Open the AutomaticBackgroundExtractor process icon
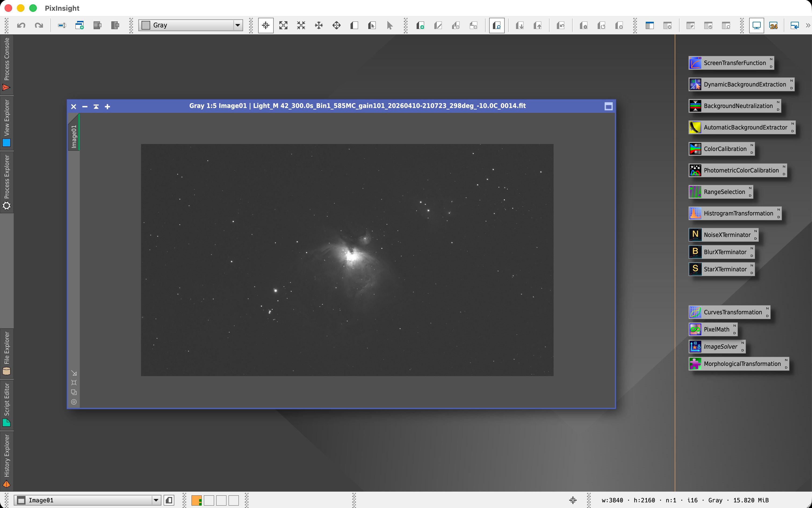 (742, 127)
